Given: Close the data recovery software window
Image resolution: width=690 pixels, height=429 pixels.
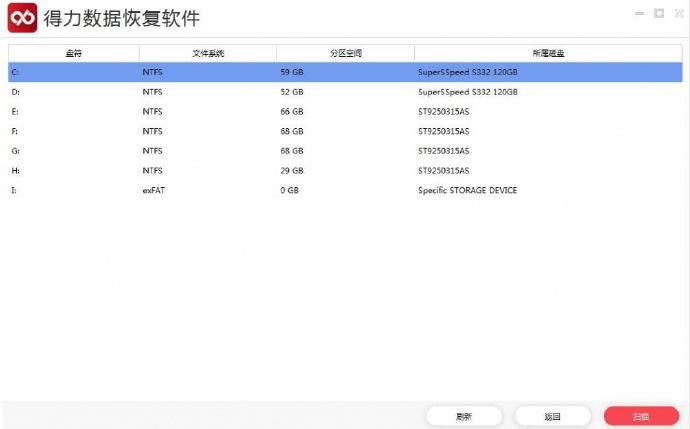Looking at the screenshot, I should (x=679, y=14).
